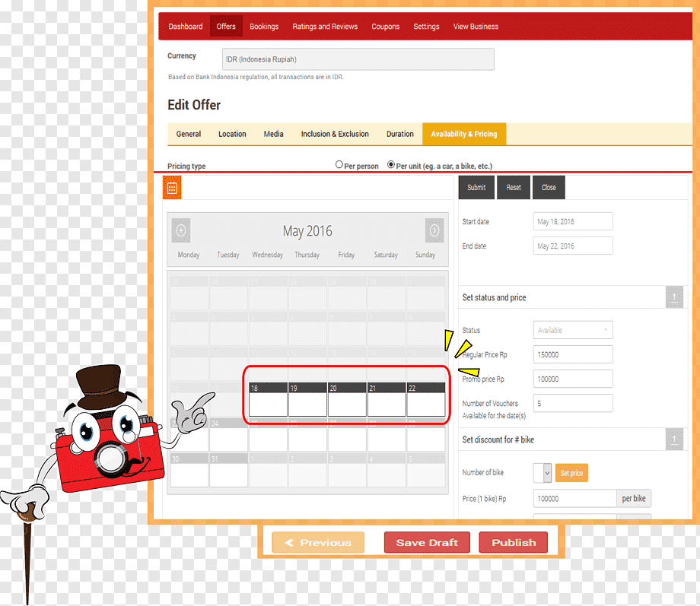Open Bookings in the top menu
Viewport: 700px width, 606px height.
coord(264,27)
